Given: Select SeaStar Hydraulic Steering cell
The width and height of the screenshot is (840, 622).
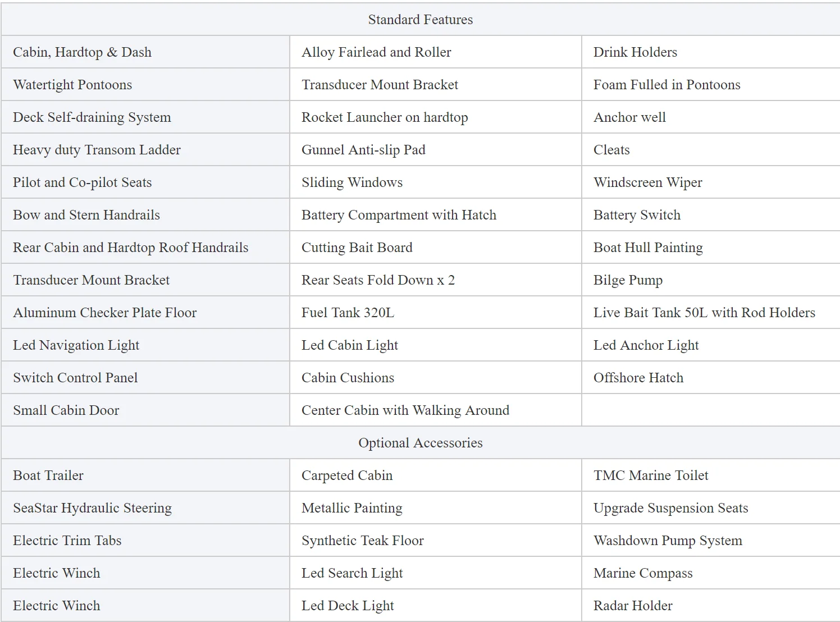Looking at the screenshot, I should point(93,508).
